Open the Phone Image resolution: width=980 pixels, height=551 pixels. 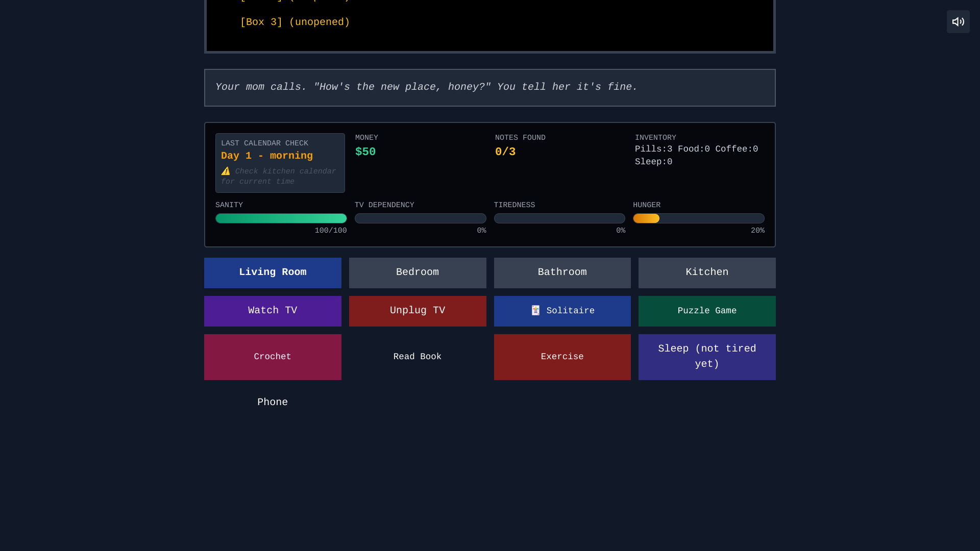273,403
